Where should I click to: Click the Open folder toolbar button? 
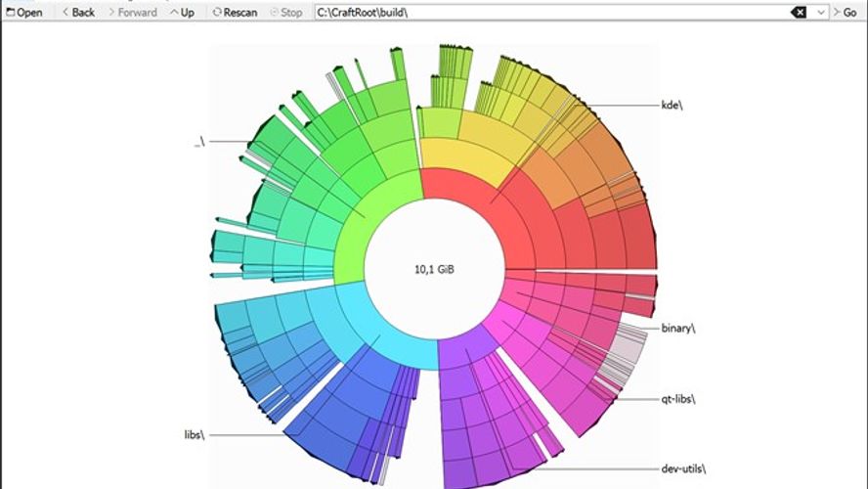point(24,12)
